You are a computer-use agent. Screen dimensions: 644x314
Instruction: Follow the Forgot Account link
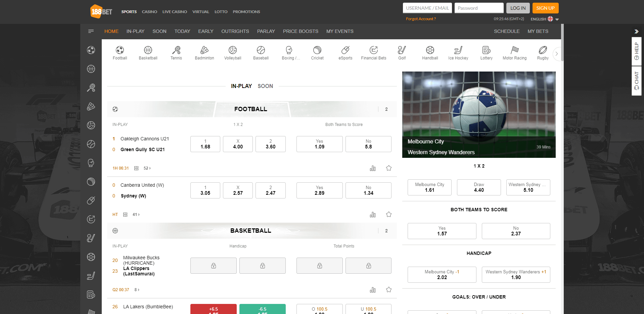click(x=421, y=19)
